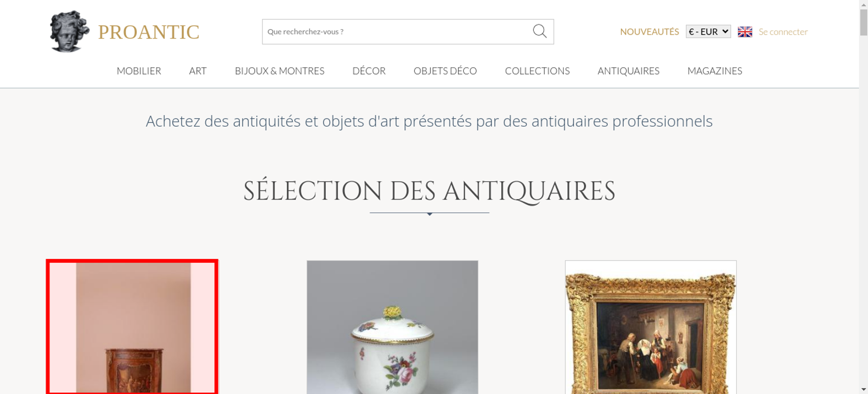Viewport: 868px width, 394px height.
Task: Focus the 'Que recherchez-vous ?' search field
Action: point(397,32)
